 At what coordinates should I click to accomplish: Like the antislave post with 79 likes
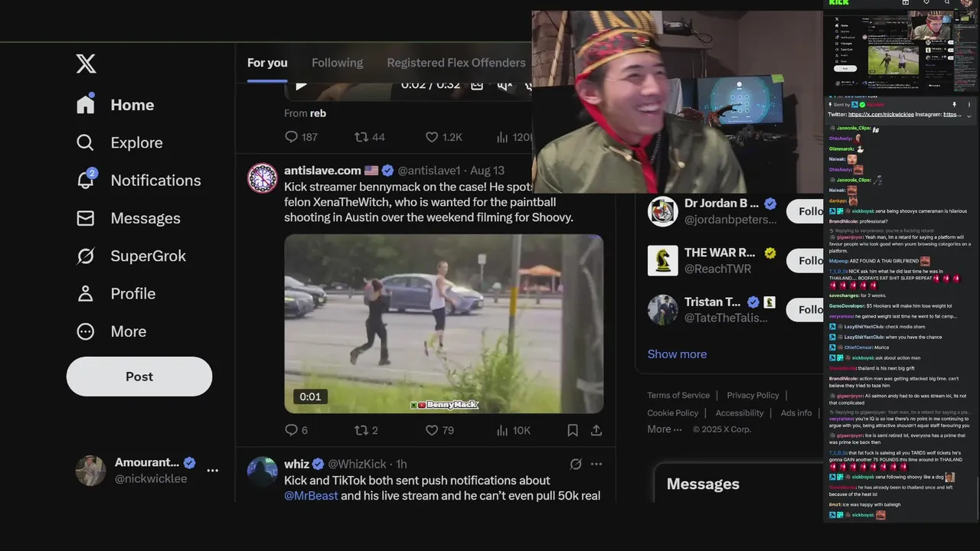coord(439,430)
